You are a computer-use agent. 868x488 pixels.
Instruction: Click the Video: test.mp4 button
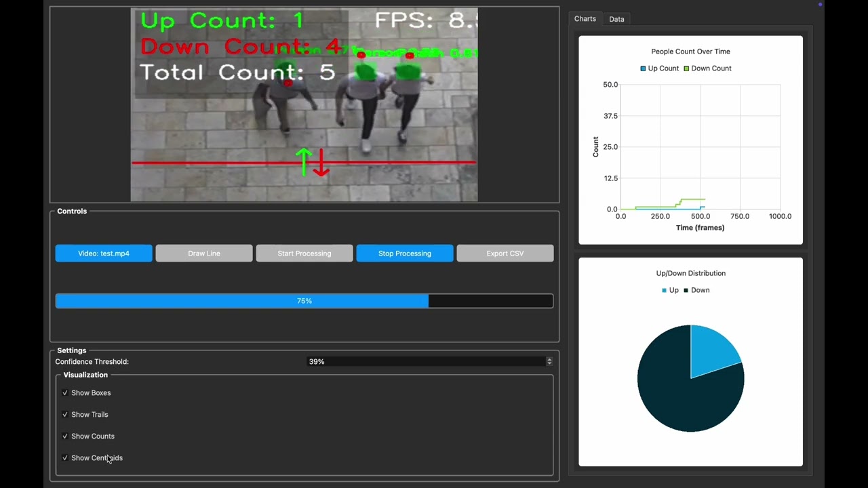click(x=104, y=253)
